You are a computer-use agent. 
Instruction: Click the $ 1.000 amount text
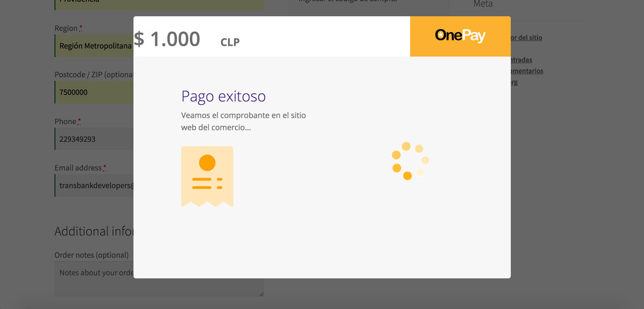click(167, 39)
